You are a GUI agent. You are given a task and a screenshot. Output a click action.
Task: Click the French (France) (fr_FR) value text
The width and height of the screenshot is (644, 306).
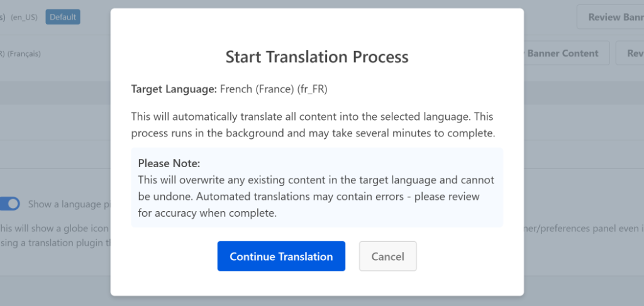(274, 89)
